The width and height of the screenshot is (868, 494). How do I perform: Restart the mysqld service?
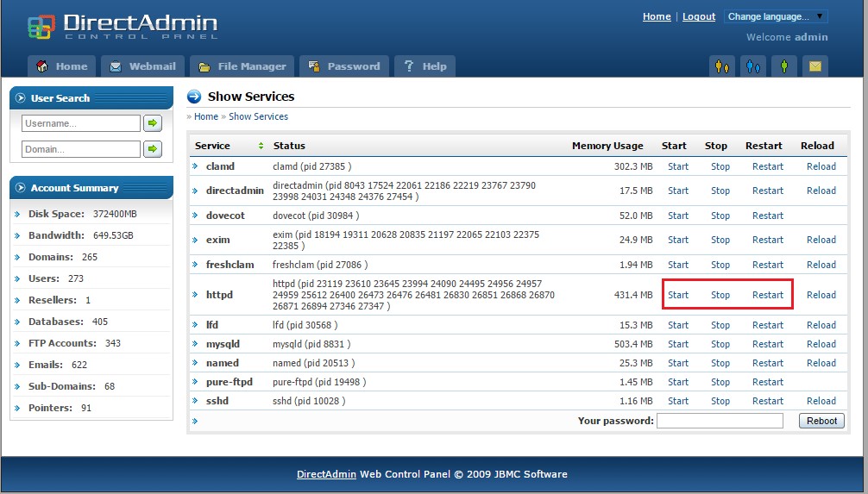point(768,344)
